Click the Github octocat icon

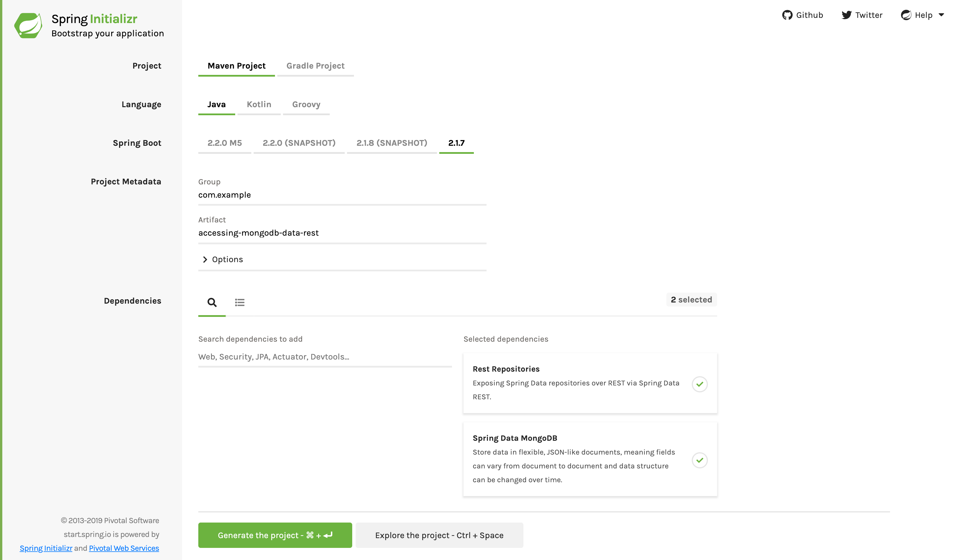coord(787,15)
